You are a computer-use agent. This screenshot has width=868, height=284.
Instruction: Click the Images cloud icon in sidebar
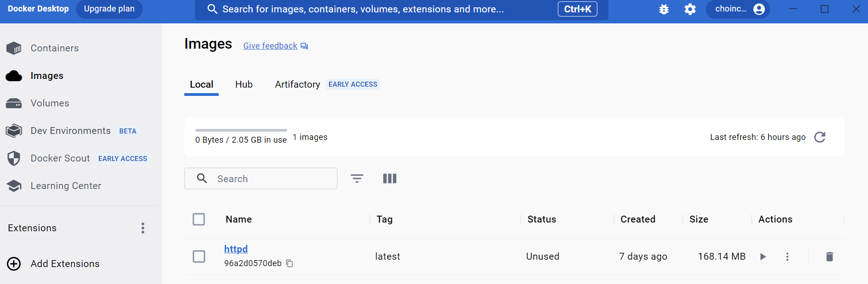pyautogui.click(x=14, y=76)
